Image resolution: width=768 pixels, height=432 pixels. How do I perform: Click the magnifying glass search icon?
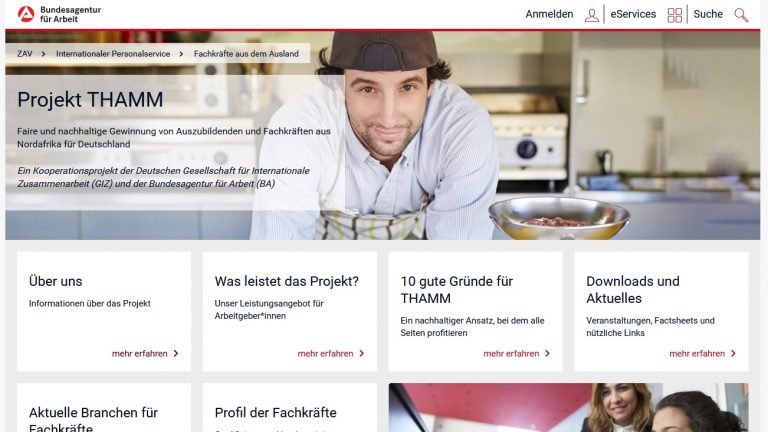tap(741, 15)
